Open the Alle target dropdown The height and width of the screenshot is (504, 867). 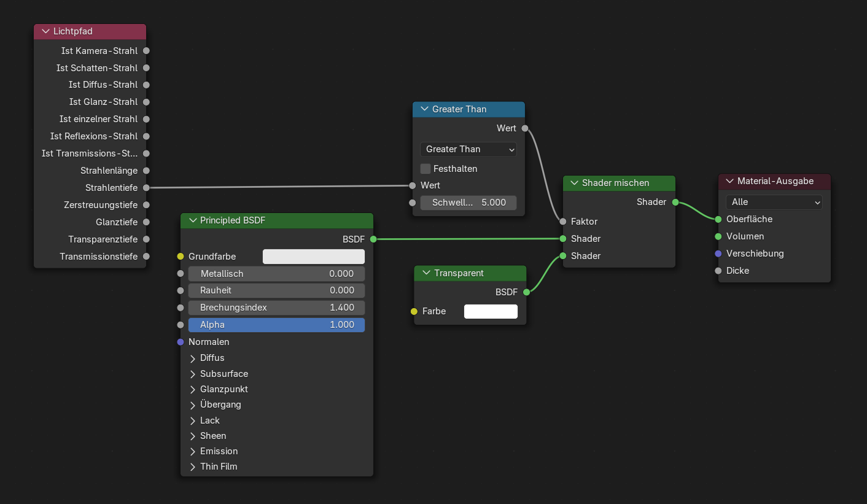(x=774, y=202)
